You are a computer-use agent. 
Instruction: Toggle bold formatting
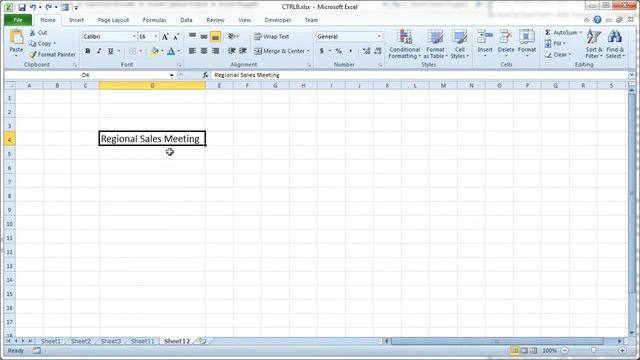(87, 51)
